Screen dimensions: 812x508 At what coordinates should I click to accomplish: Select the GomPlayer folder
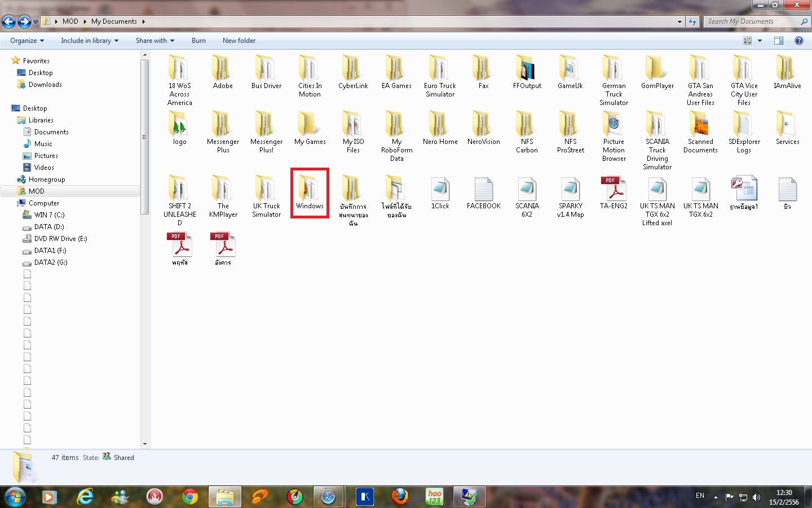pyautogui.click(x=657, y=72)
